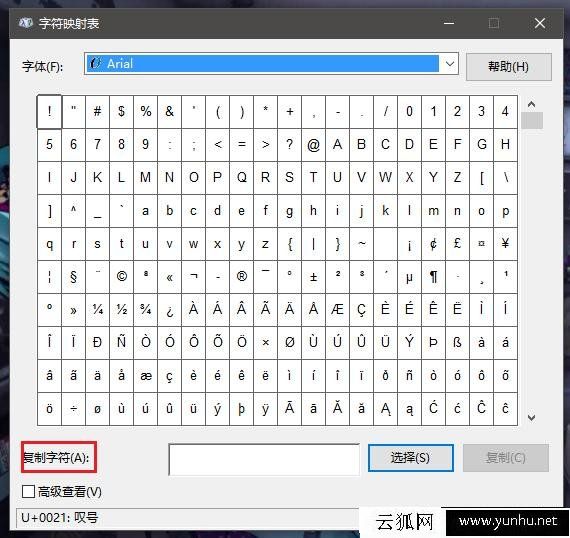Viewport: 570px width, 538px height.
Task: Pick the registered trademark ® character
Action: point(241,277)
